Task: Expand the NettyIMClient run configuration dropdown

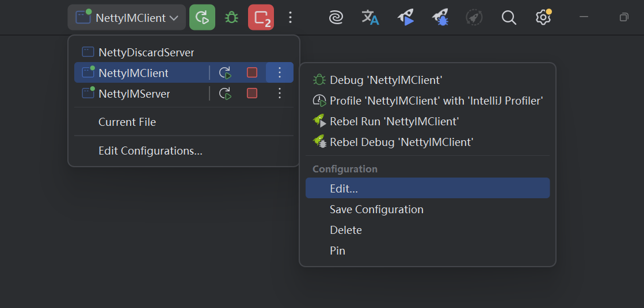Action: pyautogui.click(x=127, y=18)
